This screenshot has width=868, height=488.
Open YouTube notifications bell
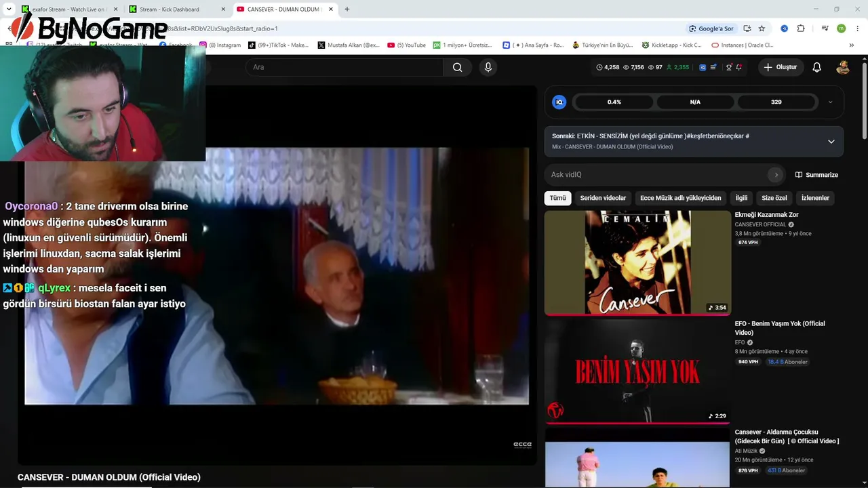(x=817, y=67)
